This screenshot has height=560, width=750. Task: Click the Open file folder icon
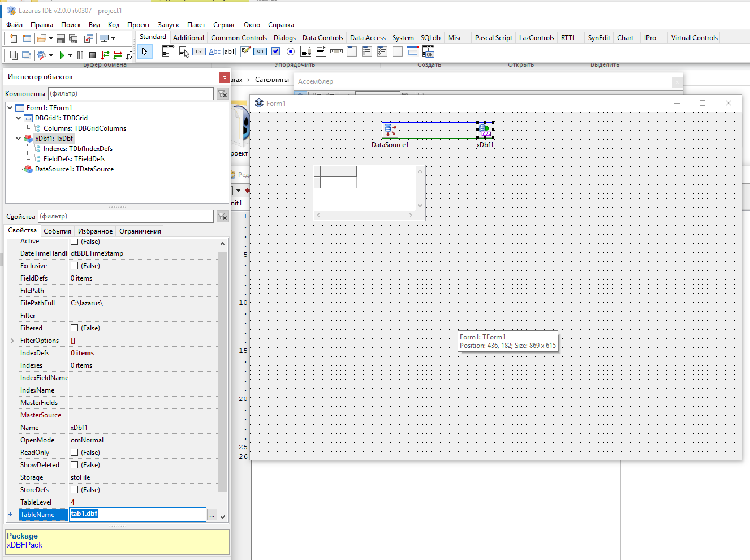click(41, 38)
